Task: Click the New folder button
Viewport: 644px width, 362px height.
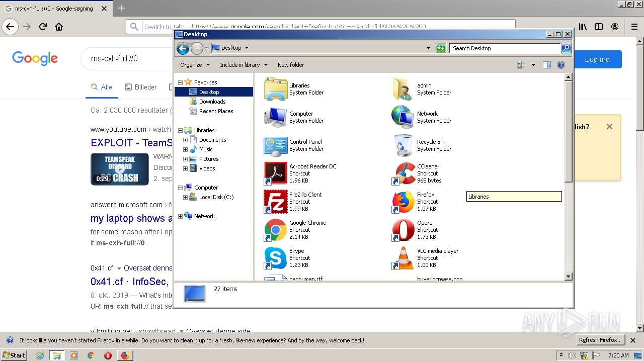Action: [291, 65]
